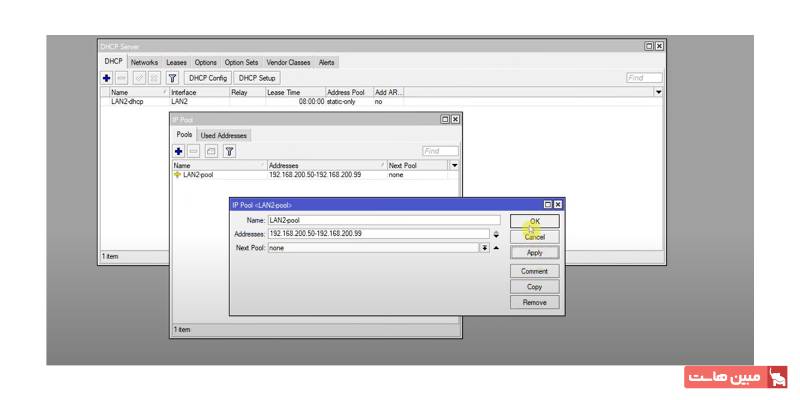
Task: Add a new pool with the plus icon in IP Pool
Action: click(179, 152)
